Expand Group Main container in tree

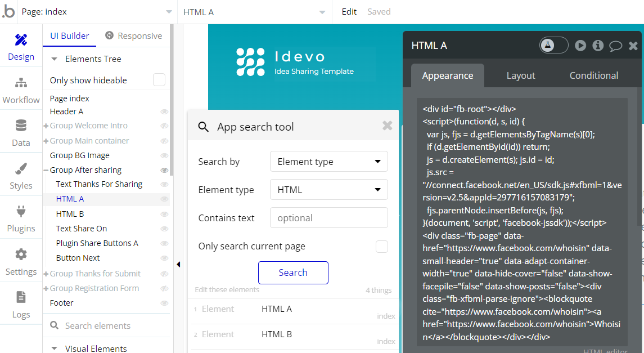tap(46, 141)
